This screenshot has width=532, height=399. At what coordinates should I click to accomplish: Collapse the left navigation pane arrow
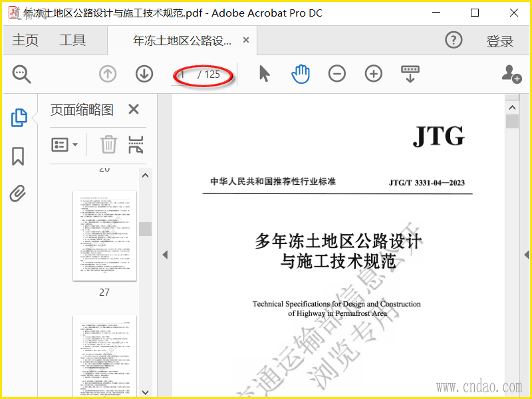point(165,255)
